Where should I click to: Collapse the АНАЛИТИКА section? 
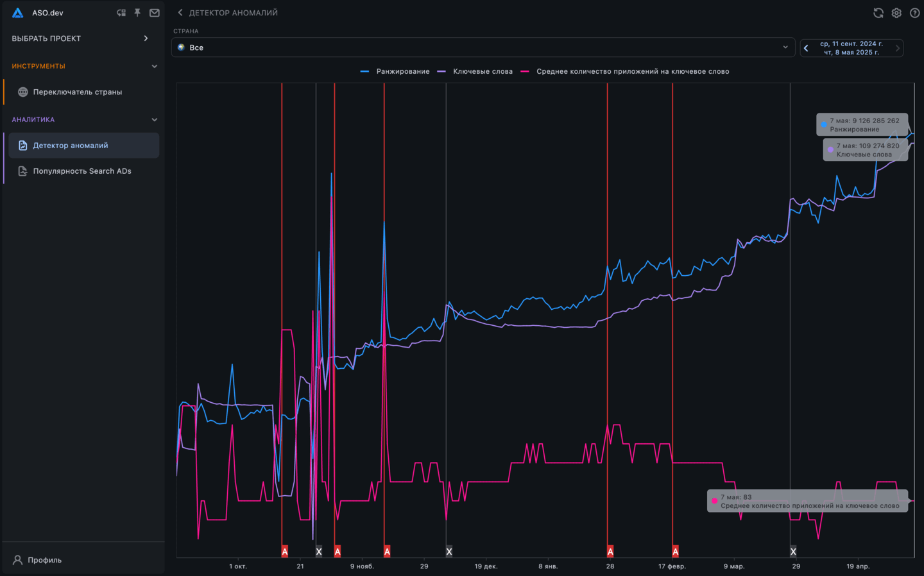click(x=154, y=119)
